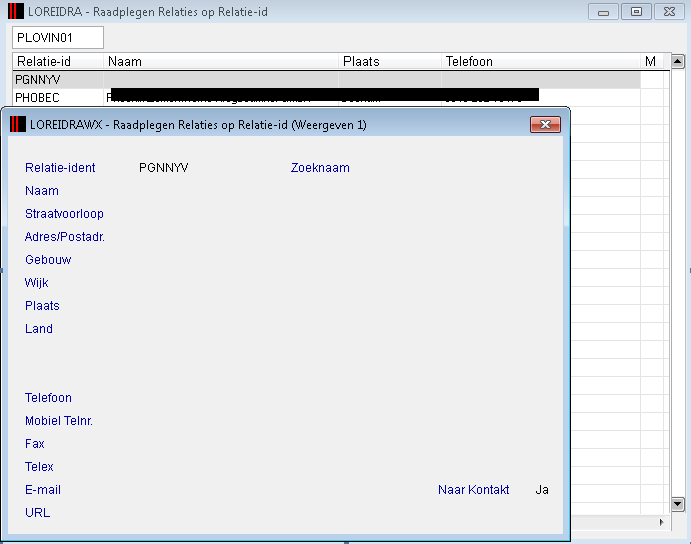Click the M column header
The width and height of the screenshot is (691, 544).
[x=651, y=62]
